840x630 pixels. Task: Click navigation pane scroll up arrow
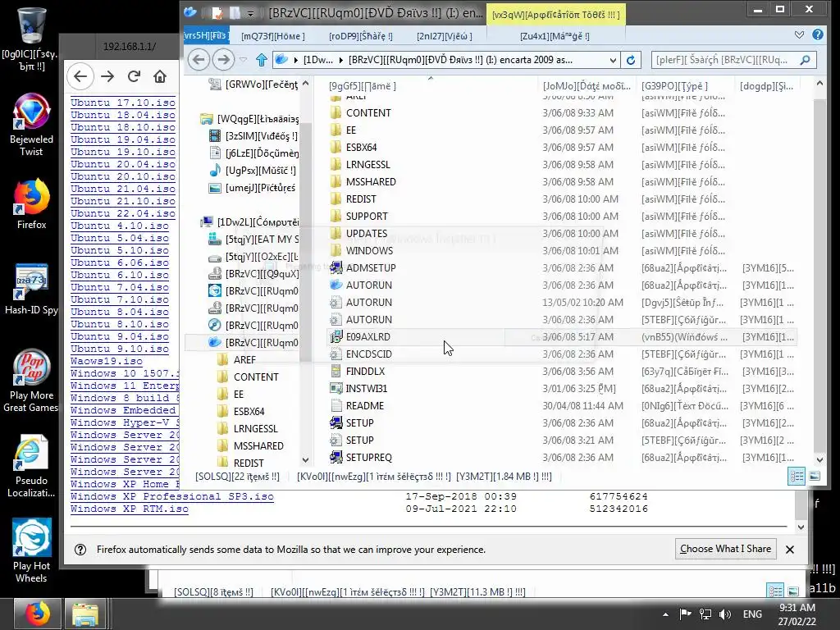pyautogui.click(x=305, y=84)
